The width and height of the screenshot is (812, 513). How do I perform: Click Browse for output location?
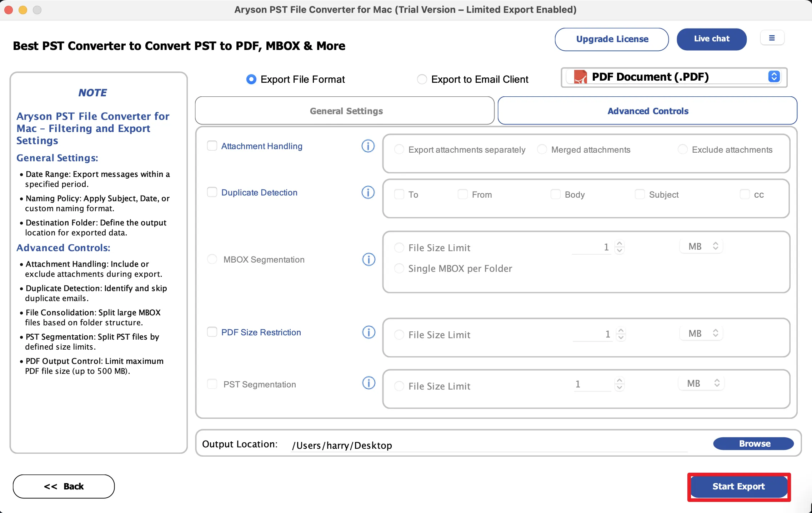point(754,443)
